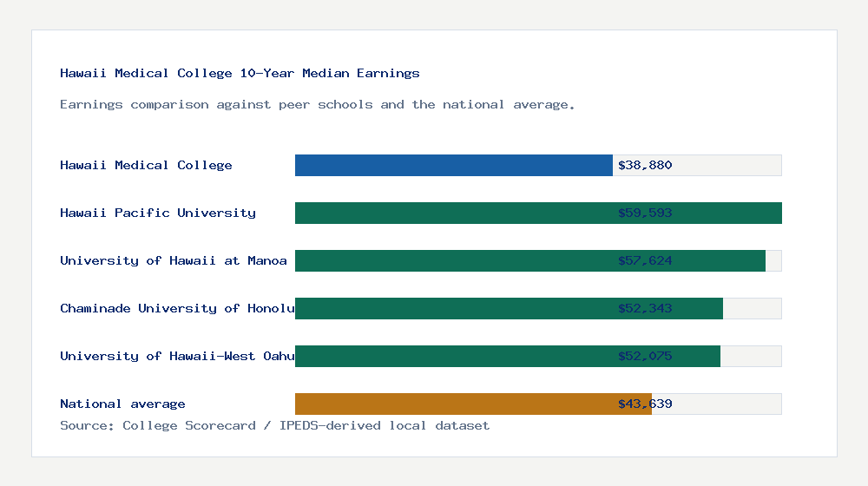Select the "University of Hawaii at Manoa" label

(x=174, y=260)
